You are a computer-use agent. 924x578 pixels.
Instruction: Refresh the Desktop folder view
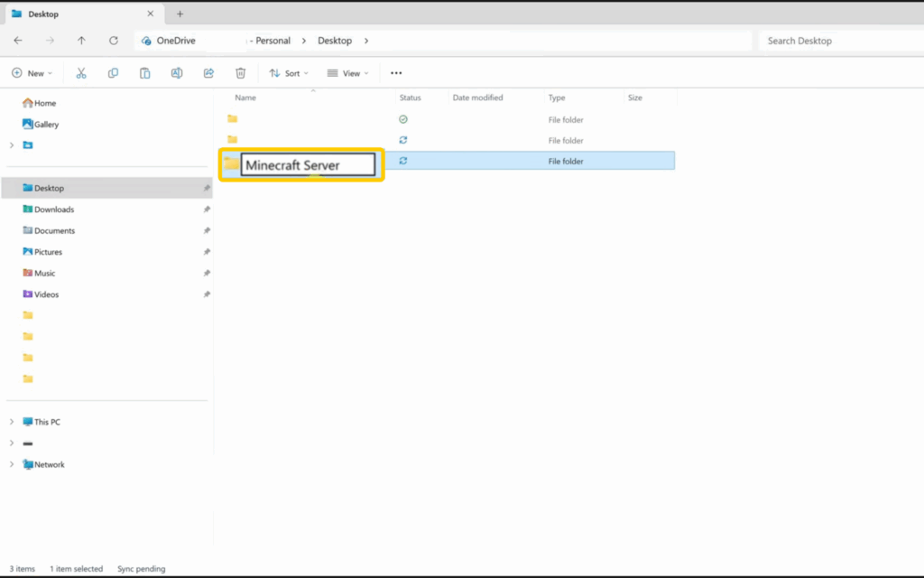(x=113, y=41)
